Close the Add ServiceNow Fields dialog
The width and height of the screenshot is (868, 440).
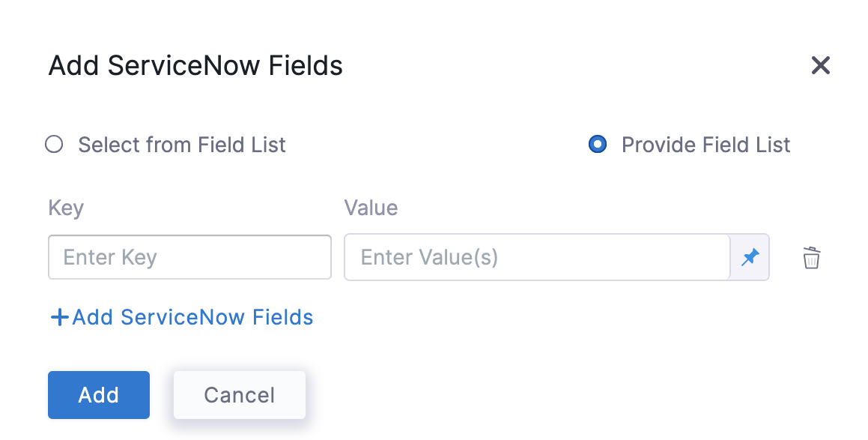click(x=821, y=65)
